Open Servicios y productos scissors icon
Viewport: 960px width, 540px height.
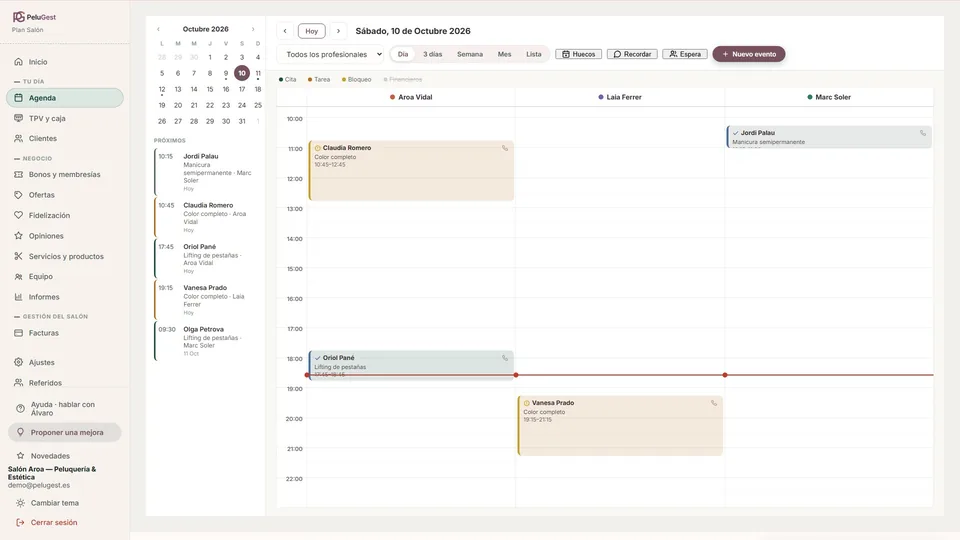(18, 256)
